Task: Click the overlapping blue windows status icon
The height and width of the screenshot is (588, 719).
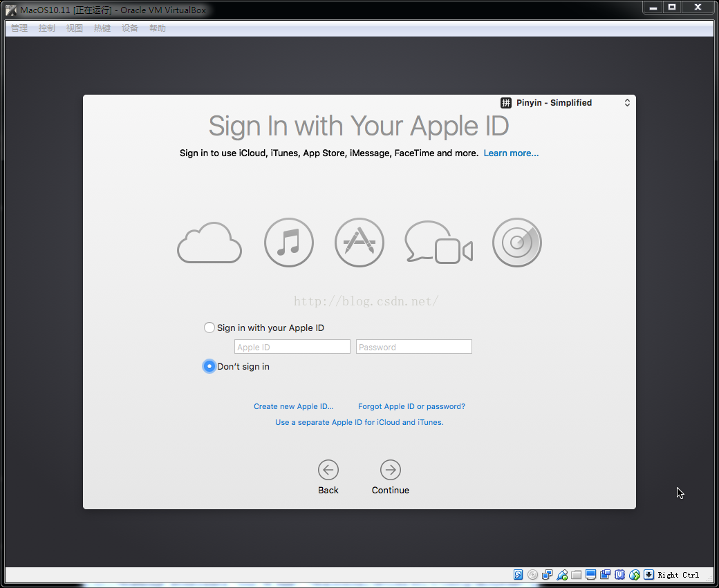Action: click(x=606, y=575)
